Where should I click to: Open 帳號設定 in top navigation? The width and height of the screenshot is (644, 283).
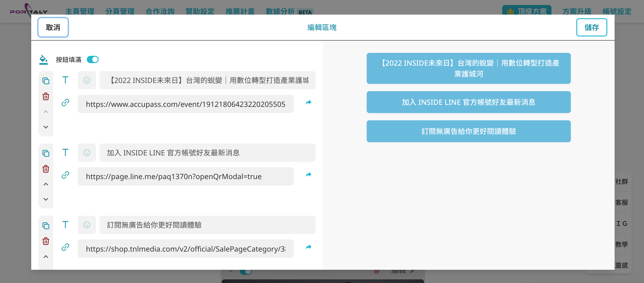click(617, 11)
